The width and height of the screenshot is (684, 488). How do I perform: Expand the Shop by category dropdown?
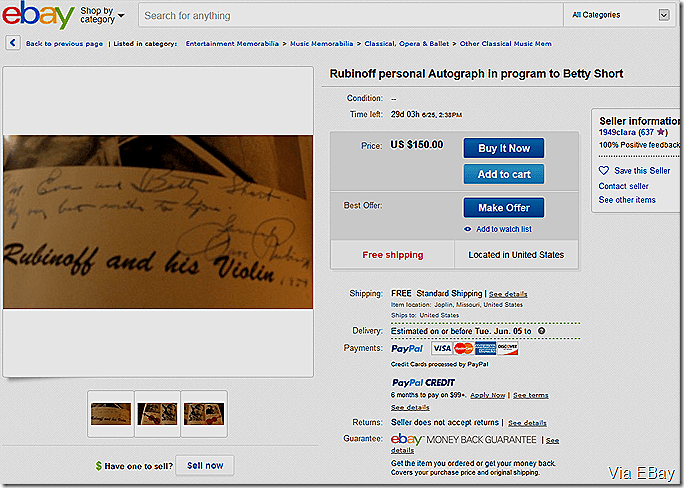[102, 15]
